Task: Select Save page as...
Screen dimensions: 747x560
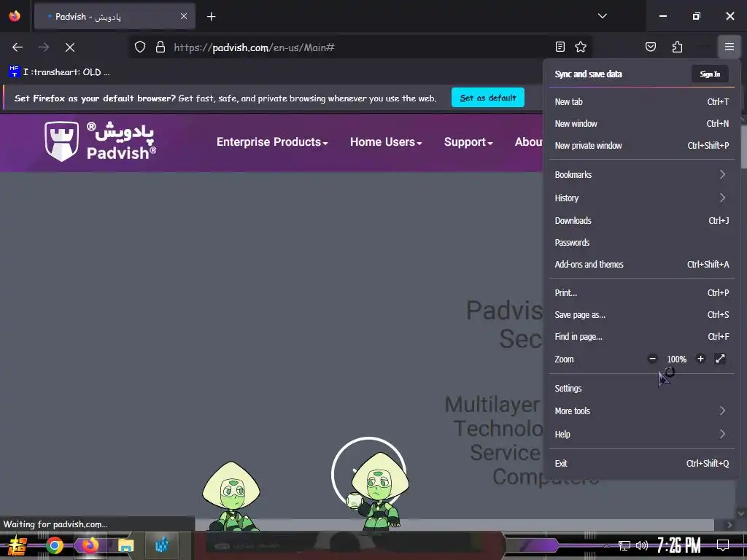Action: tap(641, 315)
